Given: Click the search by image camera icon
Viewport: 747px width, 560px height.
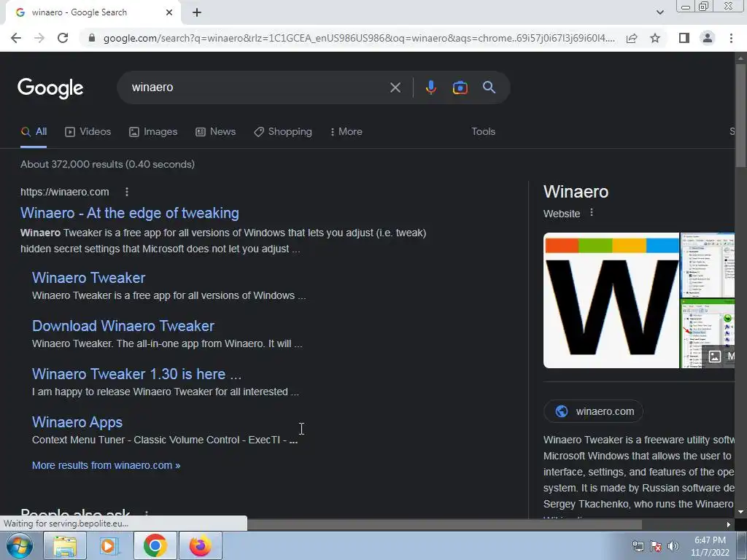Looking at the screenshot, I should point(460,87).
